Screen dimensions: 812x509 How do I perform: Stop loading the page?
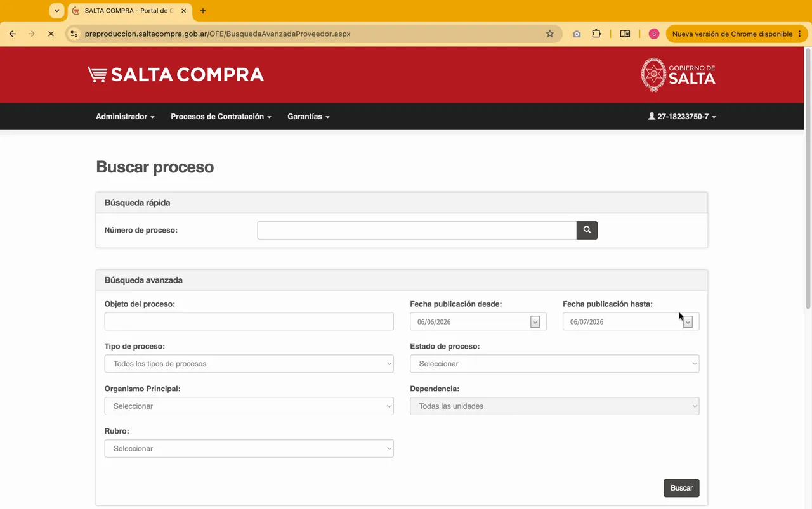[x=51, y=34]
